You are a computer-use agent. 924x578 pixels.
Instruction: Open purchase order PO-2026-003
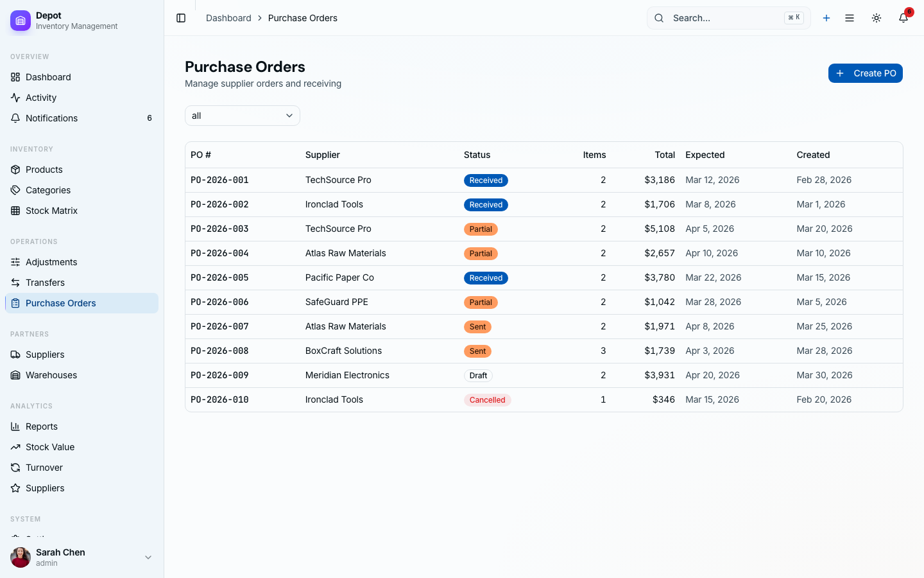pyautogui.click(x=219, y=229)
